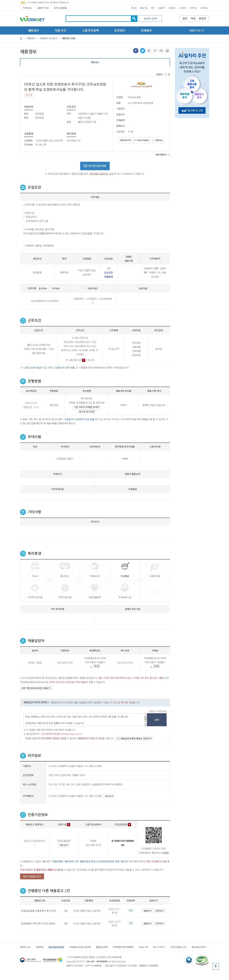Open the 자격정보 button beside 모집직종
This screenshot has width=229, height=980.
(x=56, y=288)
